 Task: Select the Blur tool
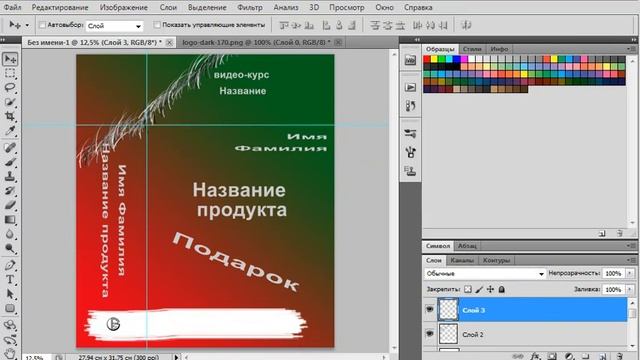click(x=10, y=234)
